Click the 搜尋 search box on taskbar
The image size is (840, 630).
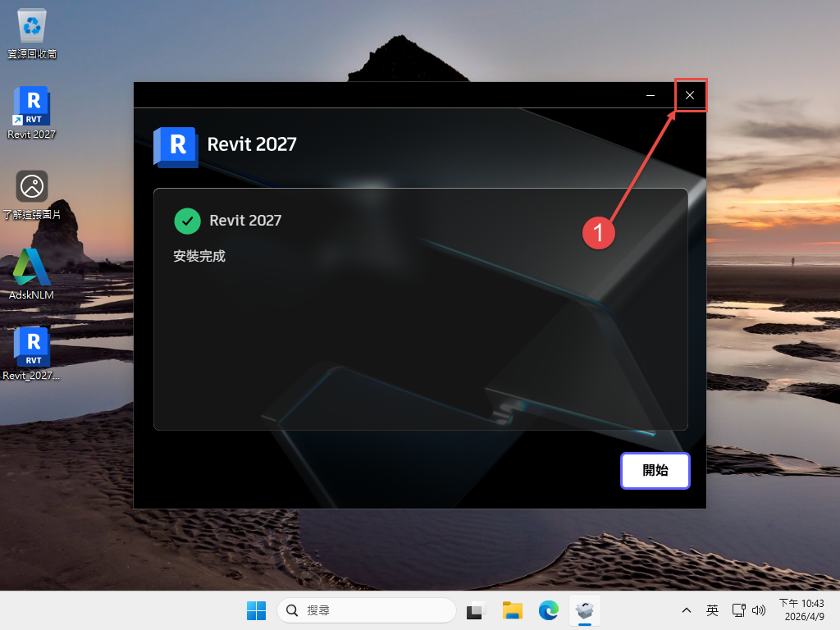(367, 610)
